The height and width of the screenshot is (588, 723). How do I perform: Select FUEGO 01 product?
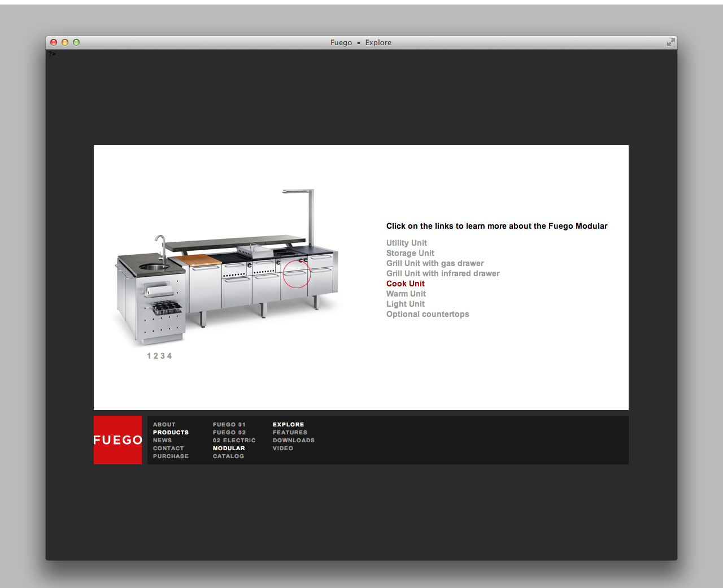tap(229, 424)
